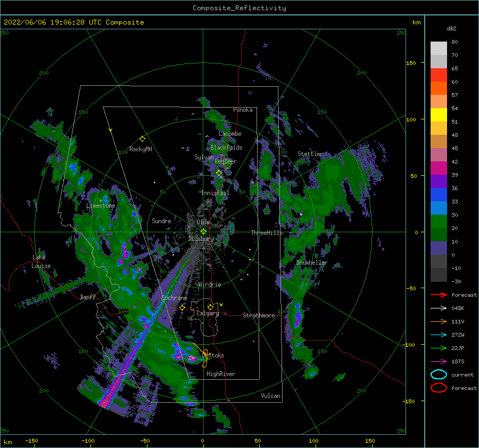Click white cross marker north of Drumheller
479x448 pixels.
301,214
